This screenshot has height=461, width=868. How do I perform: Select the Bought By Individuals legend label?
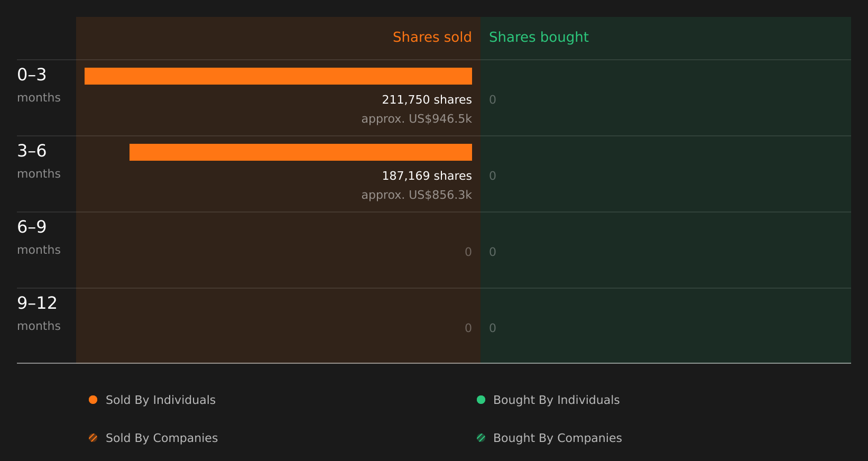click(x=556, y=400)
